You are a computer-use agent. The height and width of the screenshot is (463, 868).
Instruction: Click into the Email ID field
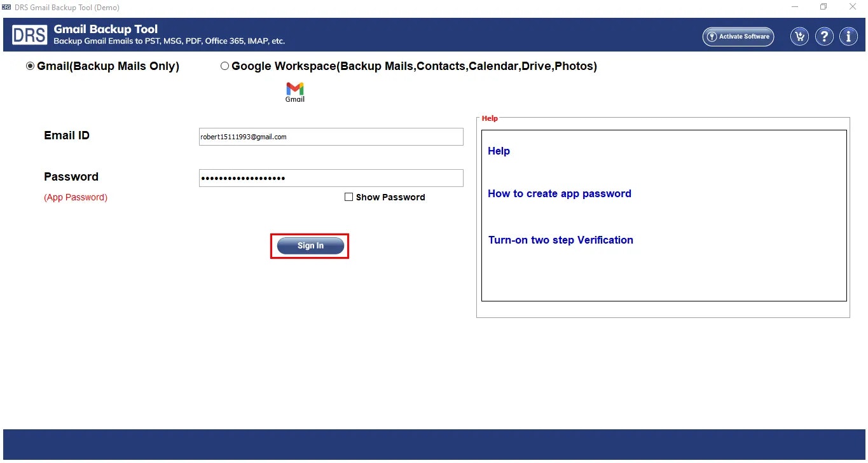click(x=331, y=137)
